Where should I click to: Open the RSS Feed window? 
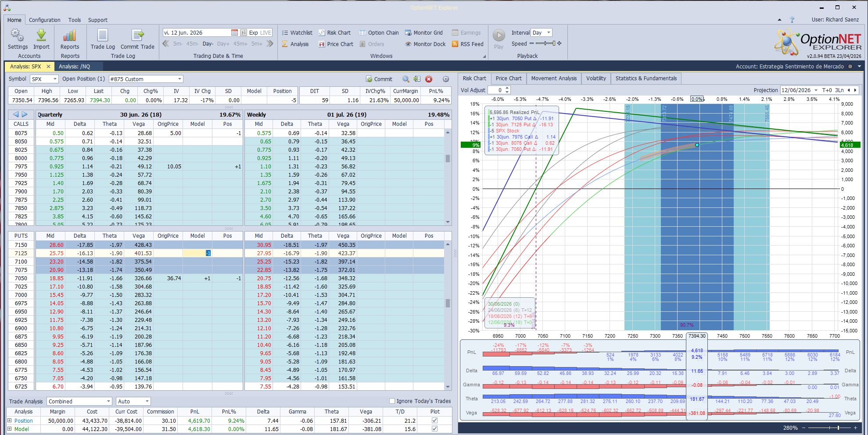(468, 44)
